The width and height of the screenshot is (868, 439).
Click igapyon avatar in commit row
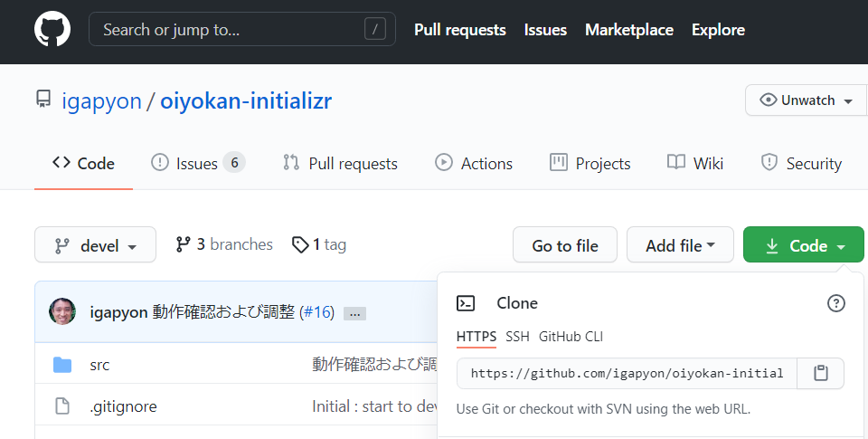pos(62,311)
